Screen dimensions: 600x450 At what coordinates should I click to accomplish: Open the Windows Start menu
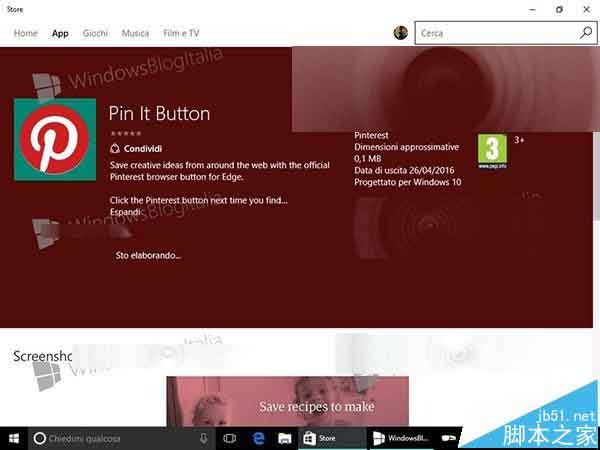pos(13,439)
